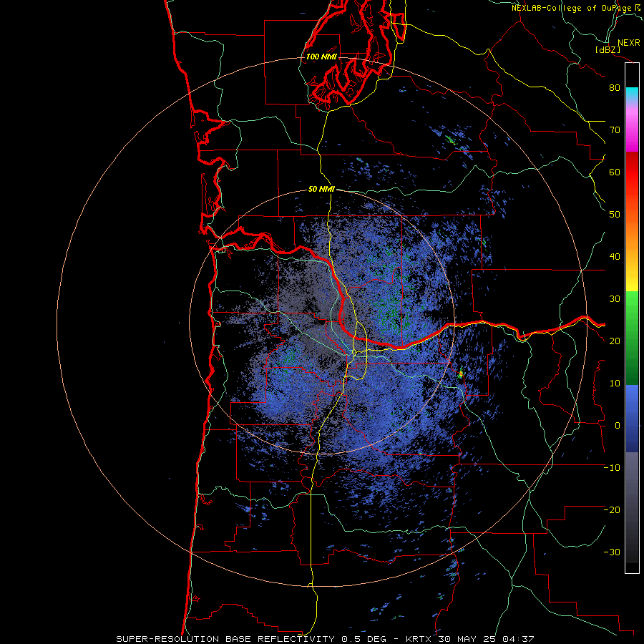The height and width of the screenshot is (644, 644).
Task: Pick the gray segment of the color bar
Action: click(632, 477)
